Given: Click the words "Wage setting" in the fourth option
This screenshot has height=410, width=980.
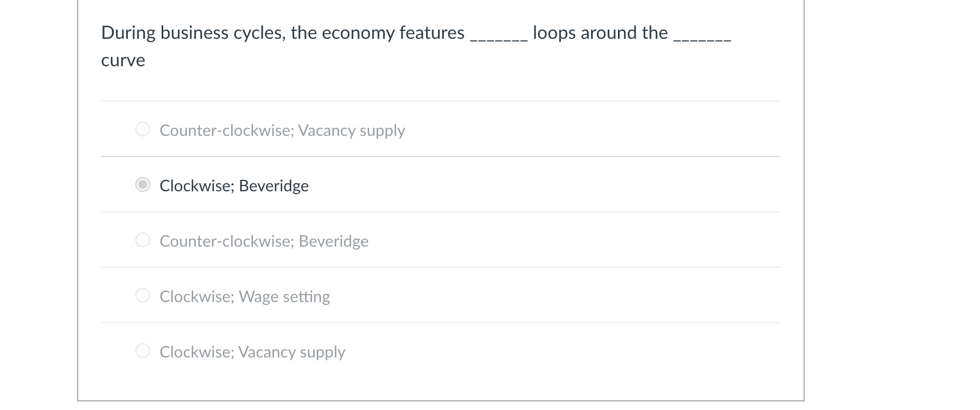Looking at the screenshot, I should pyautogui.click(x=284, y=296).
